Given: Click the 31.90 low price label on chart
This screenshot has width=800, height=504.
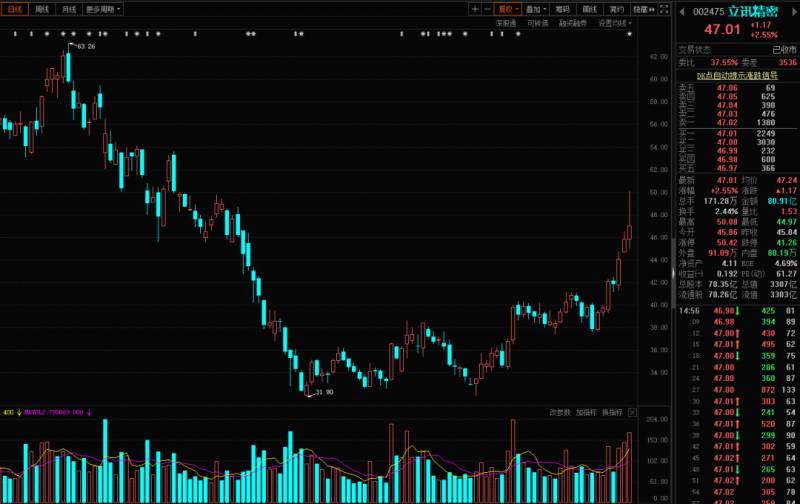Looking at the screenshot, I should pos(324,392).
